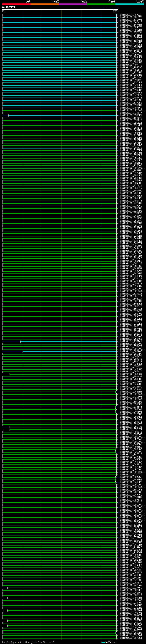146x644 pixels.
Task: Click the purple ~60% identity legend segment
Action: 73,4
